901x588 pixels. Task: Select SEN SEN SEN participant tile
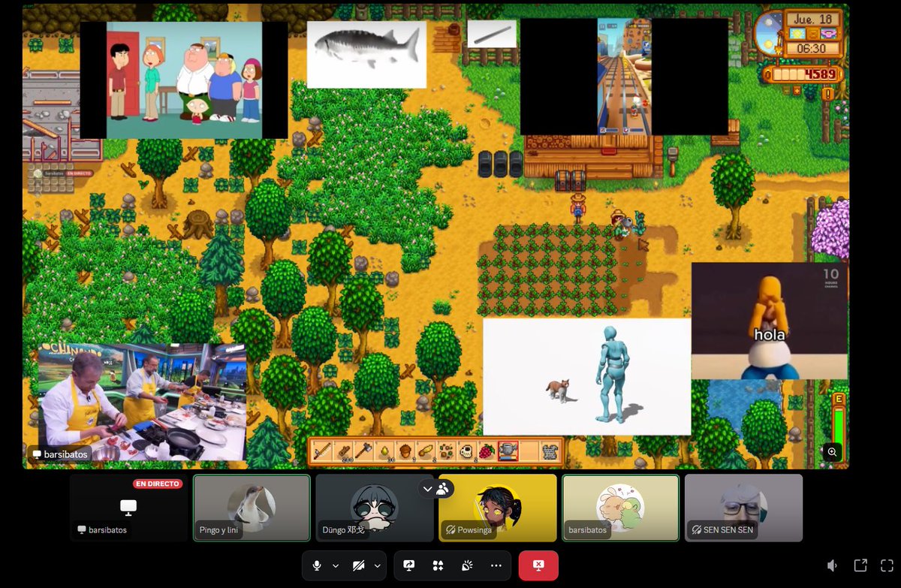(743, 508)
